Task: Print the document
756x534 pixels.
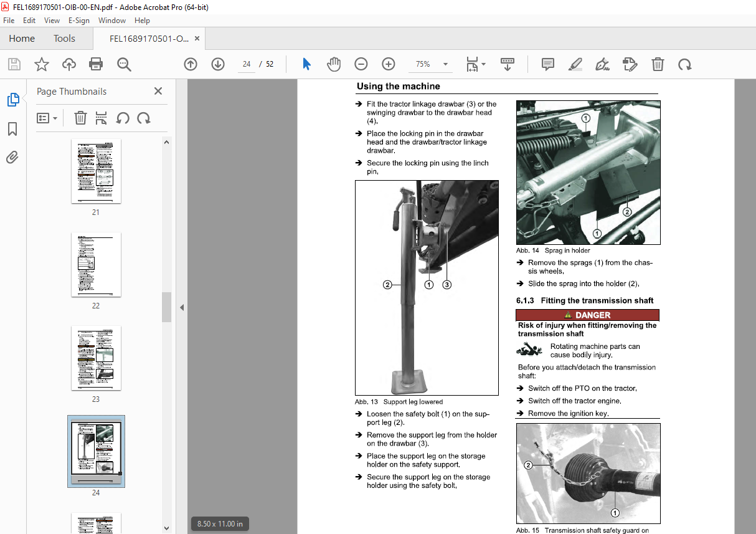Action: [x=96, y=64]
